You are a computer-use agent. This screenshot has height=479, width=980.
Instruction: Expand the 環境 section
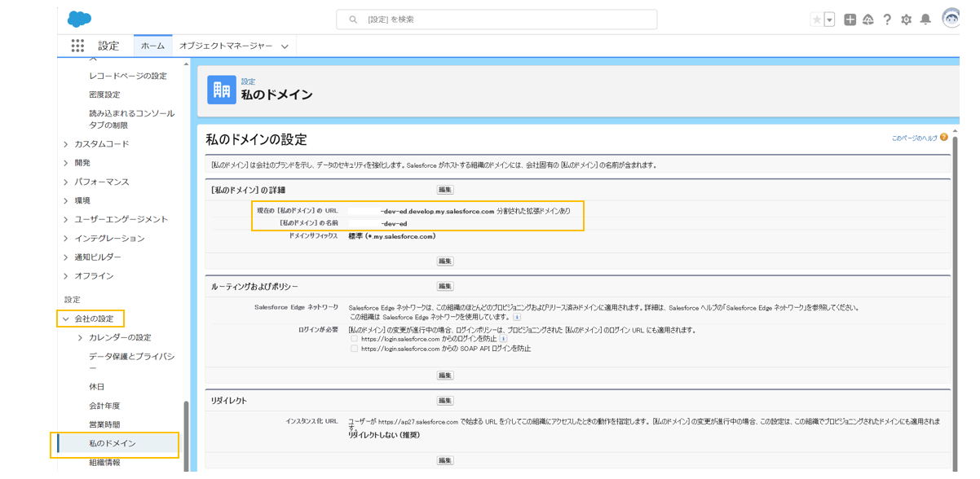tap(66, 200)
